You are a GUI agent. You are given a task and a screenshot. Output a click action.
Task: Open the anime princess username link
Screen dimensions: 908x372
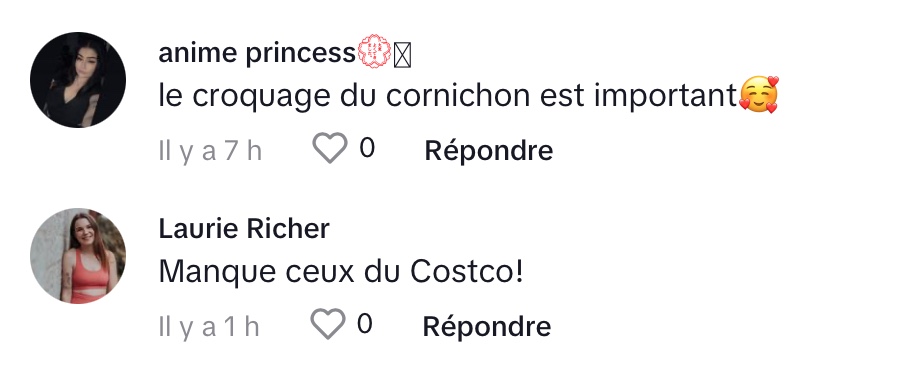[x=257, y=54]
